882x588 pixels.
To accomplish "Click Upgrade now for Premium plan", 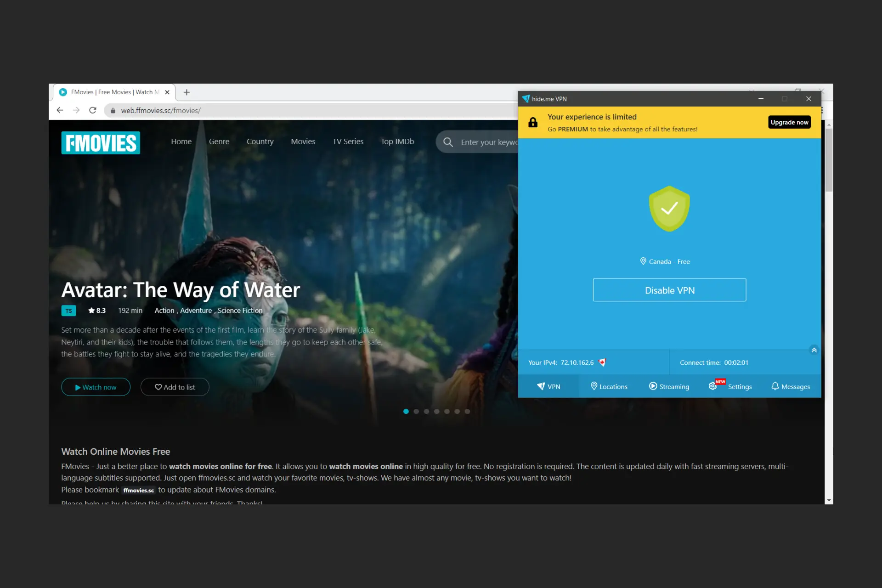I will click(x=789, y=122).
